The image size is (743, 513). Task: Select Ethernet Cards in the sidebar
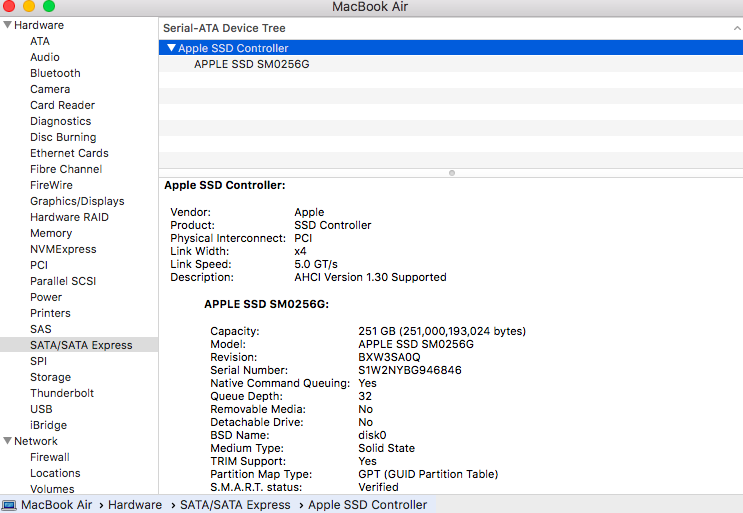coord(69,153)
